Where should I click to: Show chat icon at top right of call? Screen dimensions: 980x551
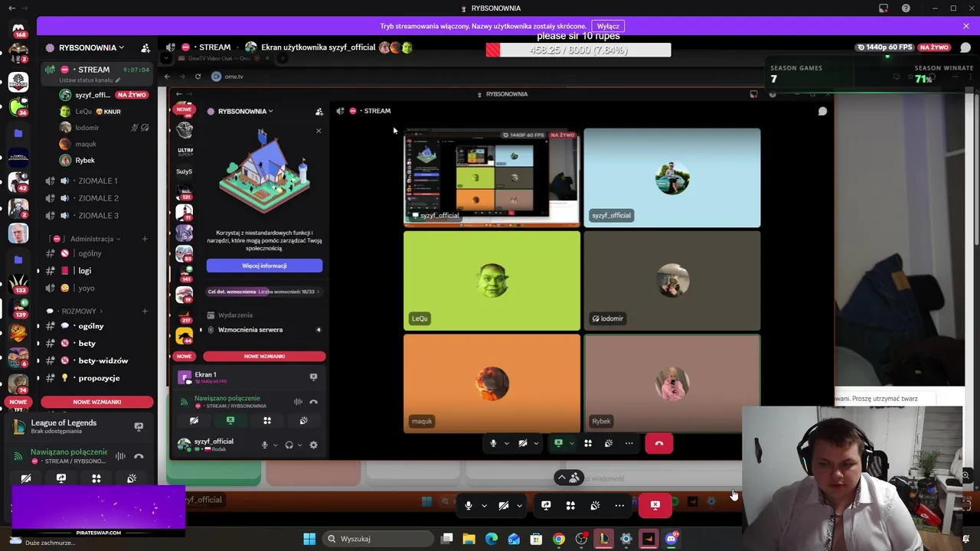[965, 47]
